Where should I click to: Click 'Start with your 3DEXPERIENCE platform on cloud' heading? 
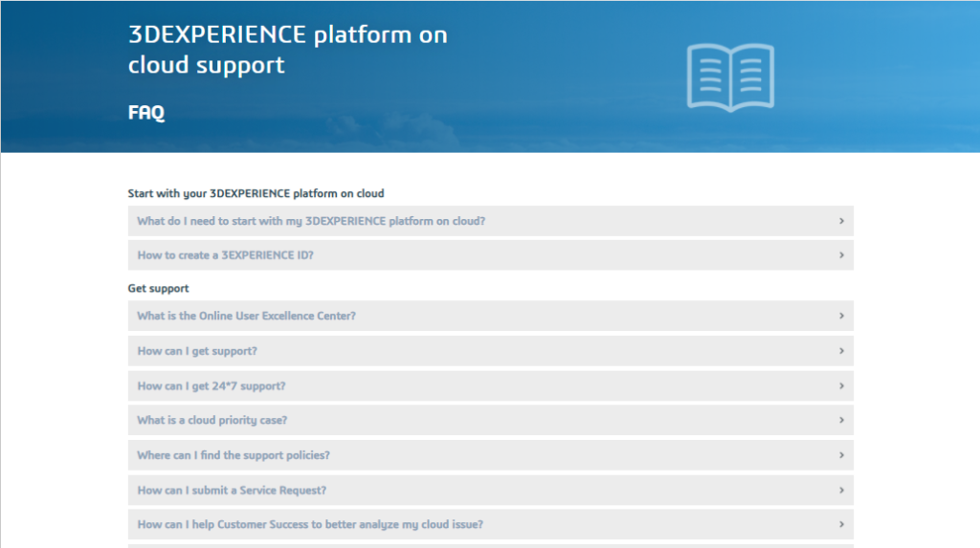tap(256, 194)
